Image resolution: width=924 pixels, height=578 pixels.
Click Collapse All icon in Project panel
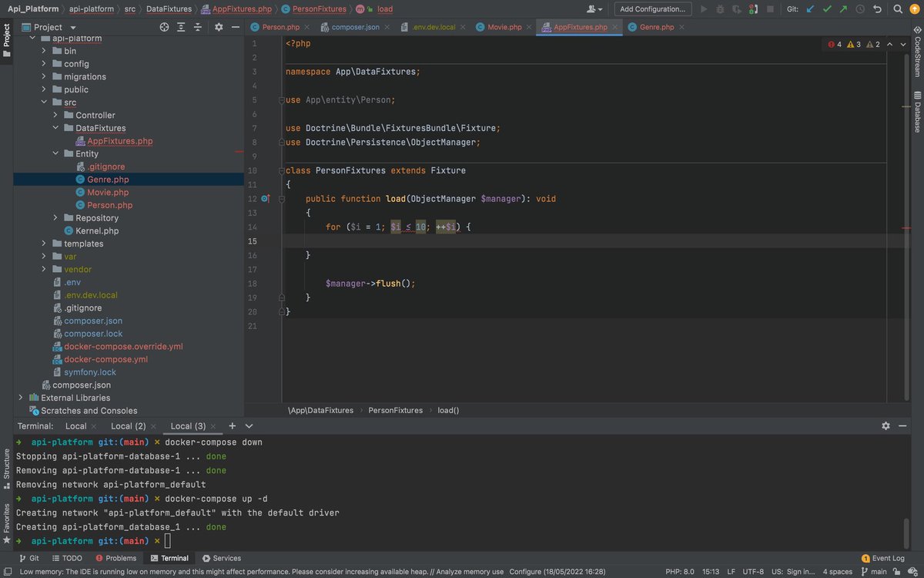pyautogui.click(x=198, y=27)
